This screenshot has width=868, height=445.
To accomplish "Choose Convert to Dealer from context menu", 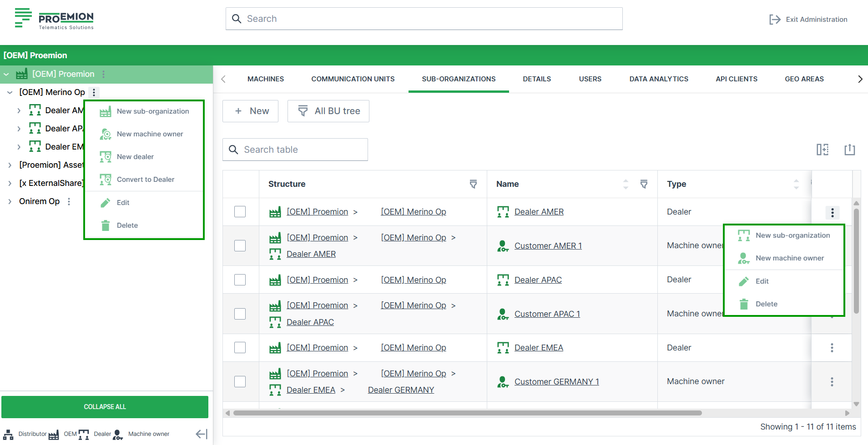I will point(145,180).
